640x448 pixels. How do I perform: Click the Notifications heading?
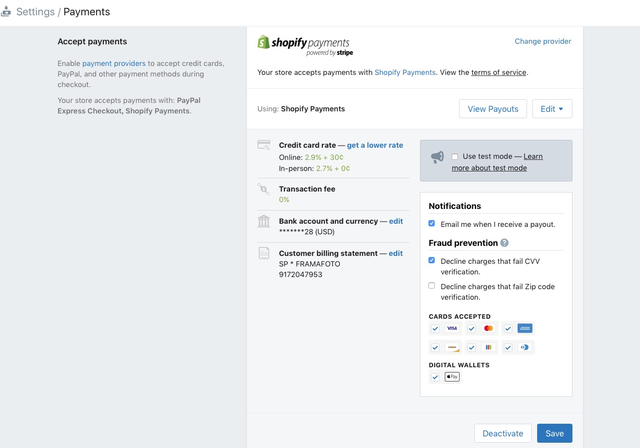pos(455,206)
